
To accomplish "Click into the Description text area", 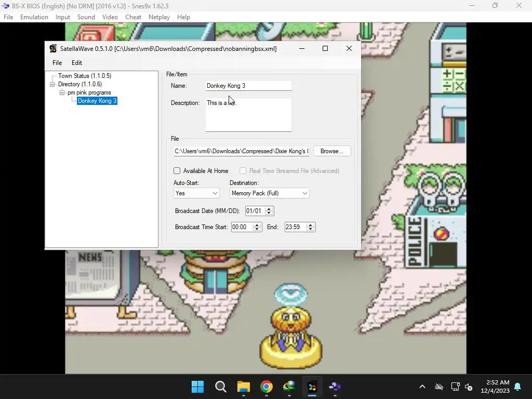I will 248,115.
